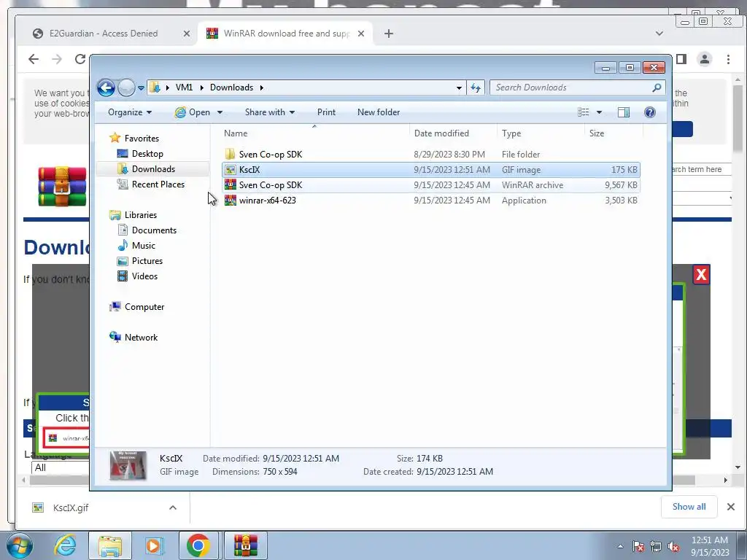The image size is (747, 560).
Task: Close the red X overlay on webpage
Action: point(701,274)
